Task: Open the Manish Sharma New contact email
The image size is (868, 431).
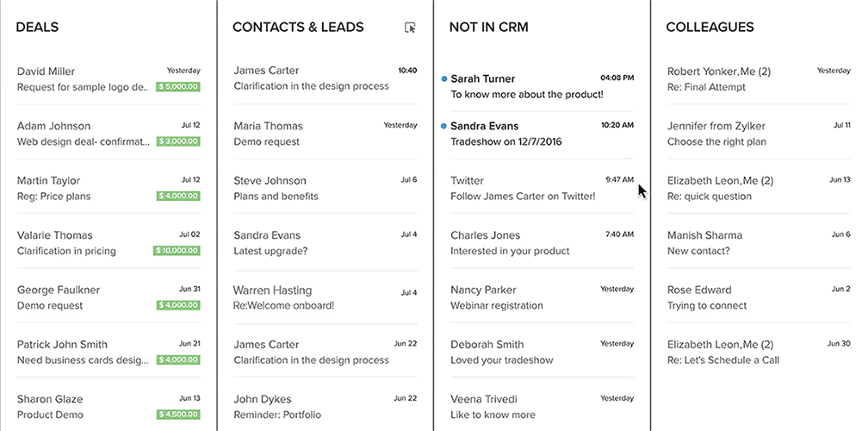Action: point(759,242)
